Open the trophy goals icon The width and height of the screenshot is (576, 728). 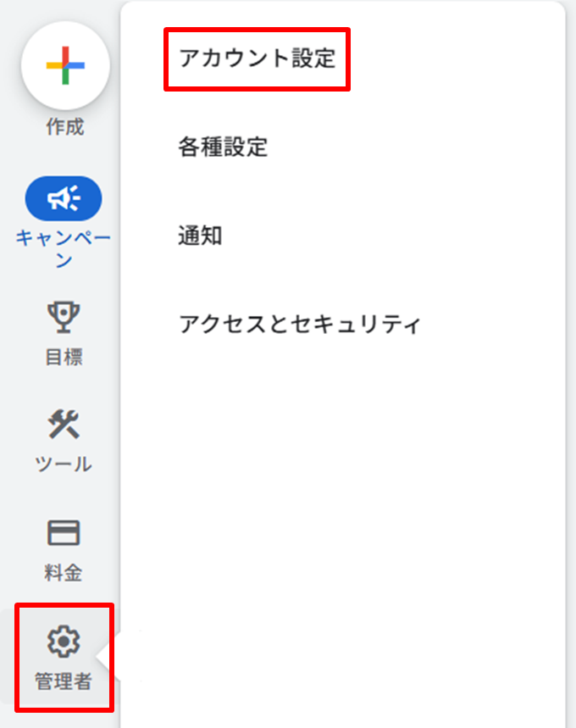coord(64,317)
